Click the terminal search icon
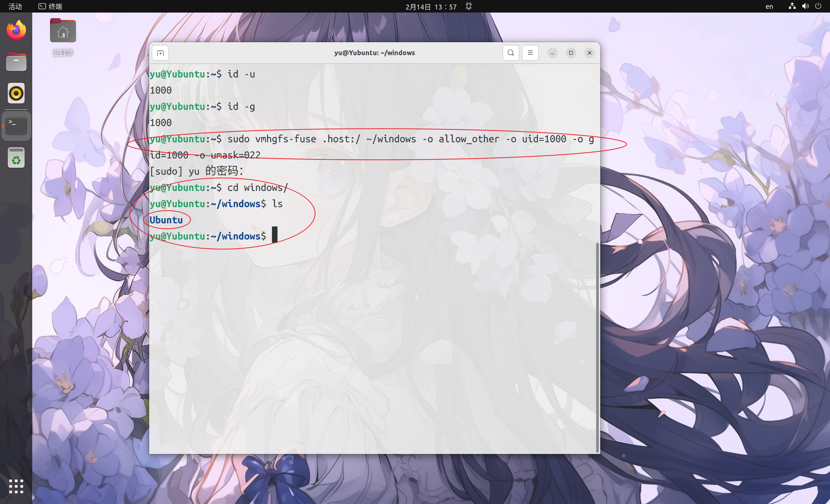830x504 pixels. coord(511,53)
